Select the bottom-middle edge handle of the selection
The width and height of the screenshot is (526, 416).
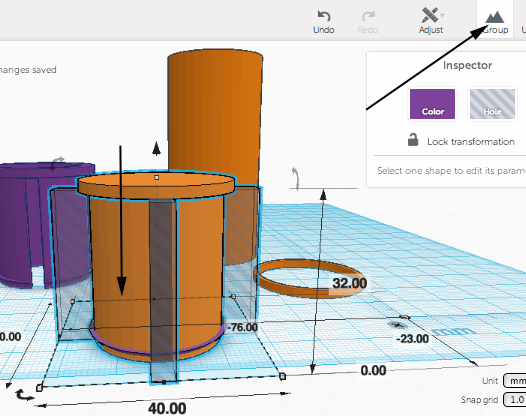click(x=164, y=382)
